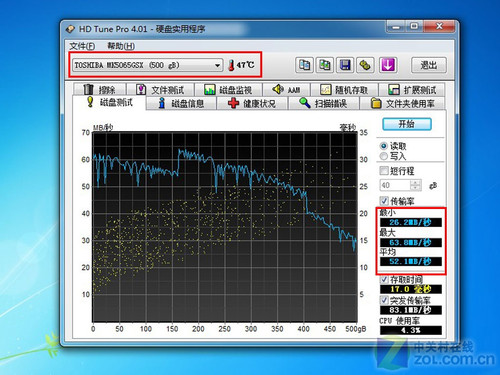The height and width of the screenshot is (375, 500).
Task: Switch to the 扩展测试 tab
Action: point(412,90)
